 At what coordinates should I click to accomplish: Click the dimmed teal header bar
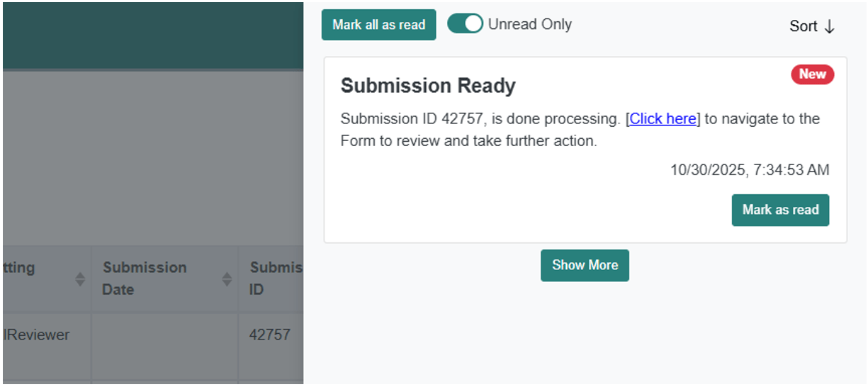[x=152, y=35]
